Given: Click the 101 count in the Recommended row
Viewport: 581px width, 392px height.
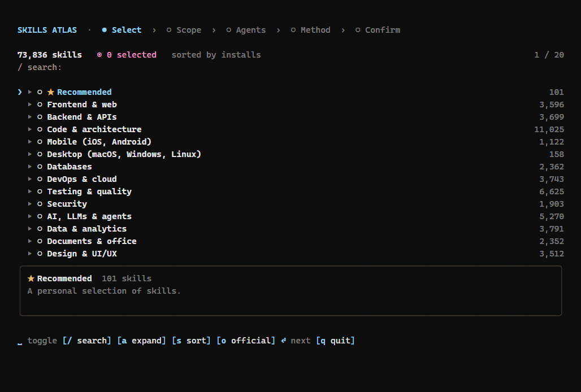Looking at the screenshot, I should click(x=556, y=92).
